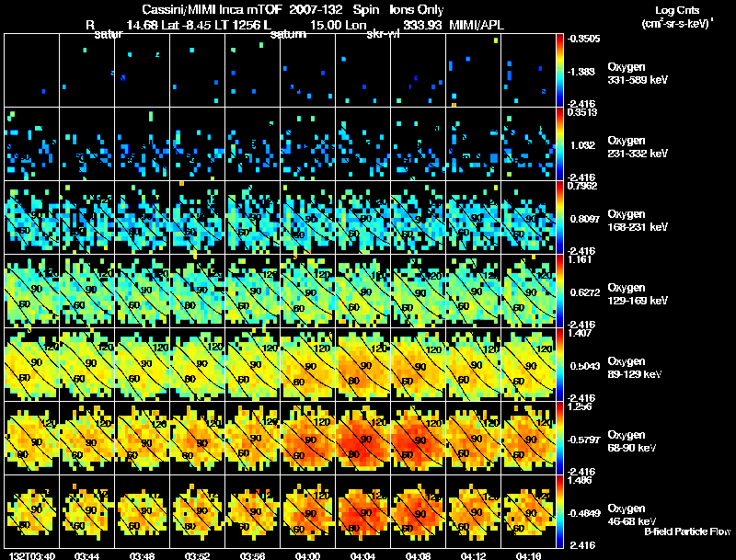Viewport: 736px width, 560px height.
Task: Select the 'Oxygen 168-231 keV' row label
Action: coord(638,221)
